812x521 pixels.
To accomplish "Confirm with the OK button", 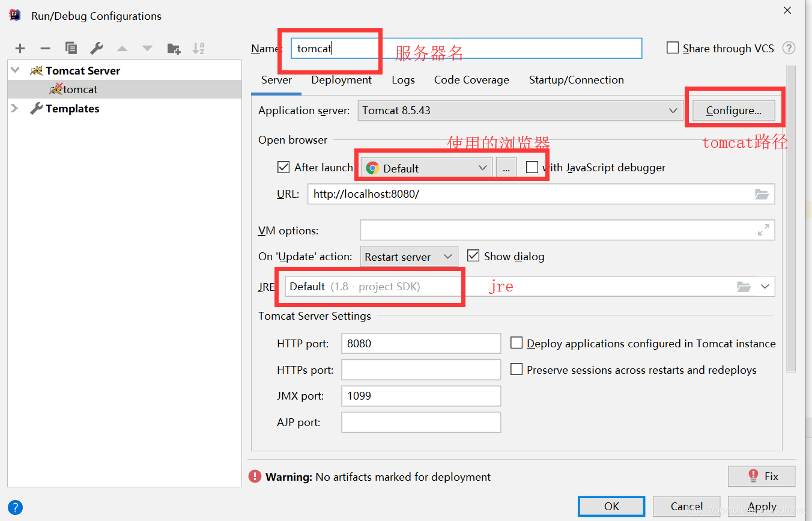I will point(611,507).
